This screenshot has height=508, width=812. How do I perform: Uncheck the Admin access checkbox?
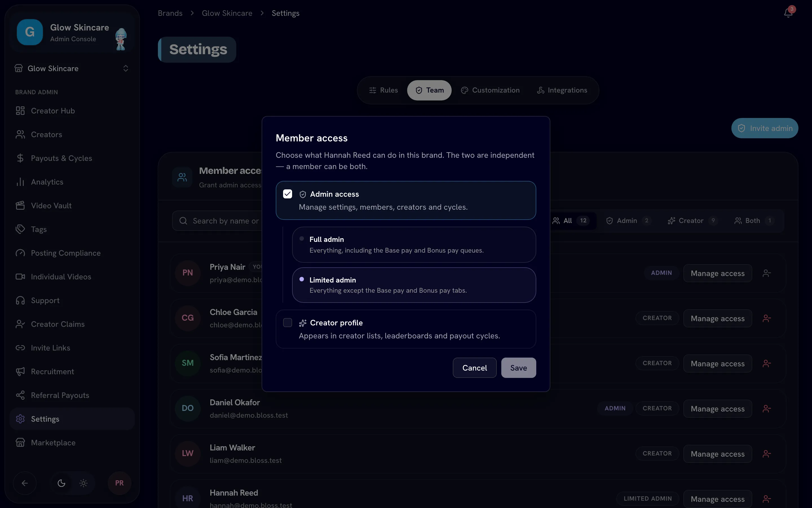click(288, 194)
